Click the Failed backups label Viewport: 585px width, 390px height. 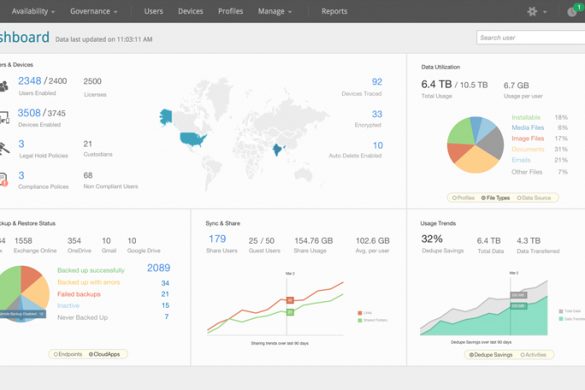tap(79, 294)
